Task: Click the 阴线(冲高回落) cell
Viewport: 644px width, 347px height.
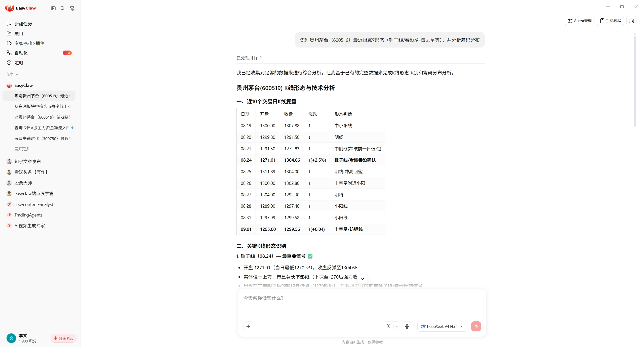Action: tap(357, 171)
